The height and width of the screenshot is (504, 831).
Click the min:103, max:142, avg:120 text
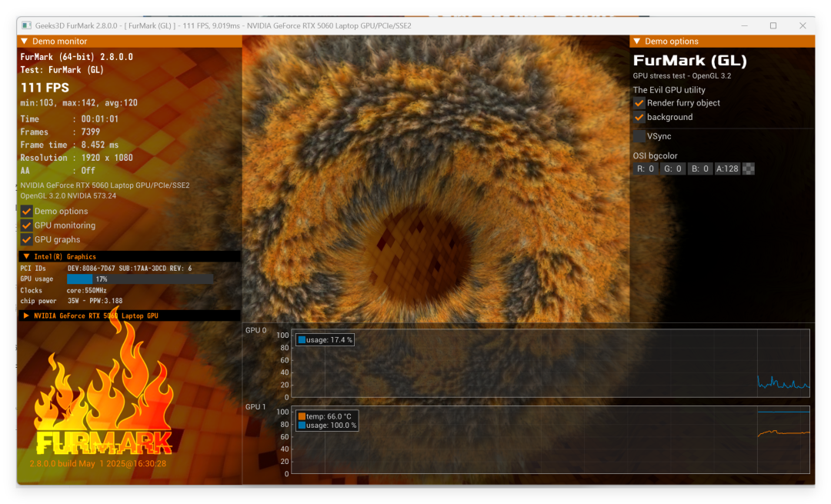tap(79, 103)
